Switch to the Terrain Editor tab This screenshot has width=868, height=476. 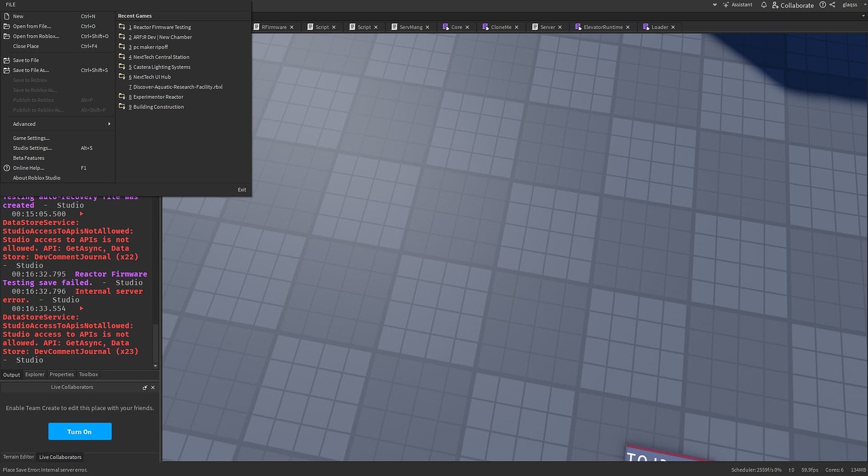click(19, 457)
